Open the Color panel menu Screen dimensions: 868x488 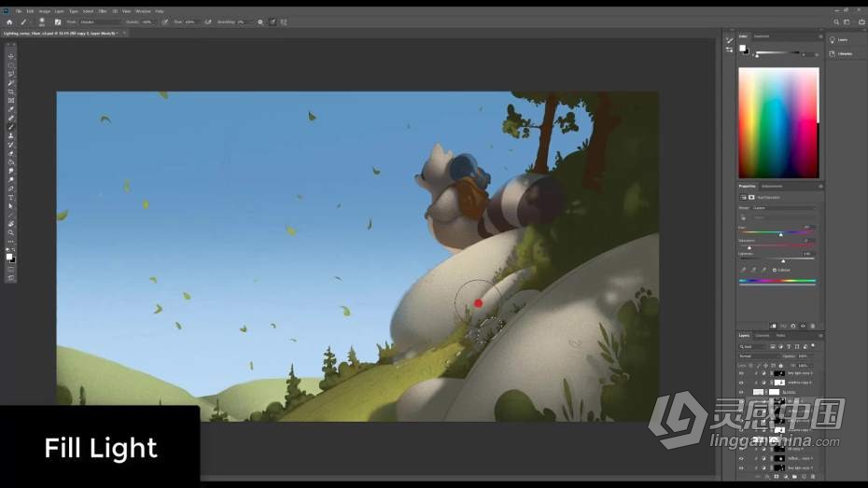pyautogui.click(x=820, y=36)
